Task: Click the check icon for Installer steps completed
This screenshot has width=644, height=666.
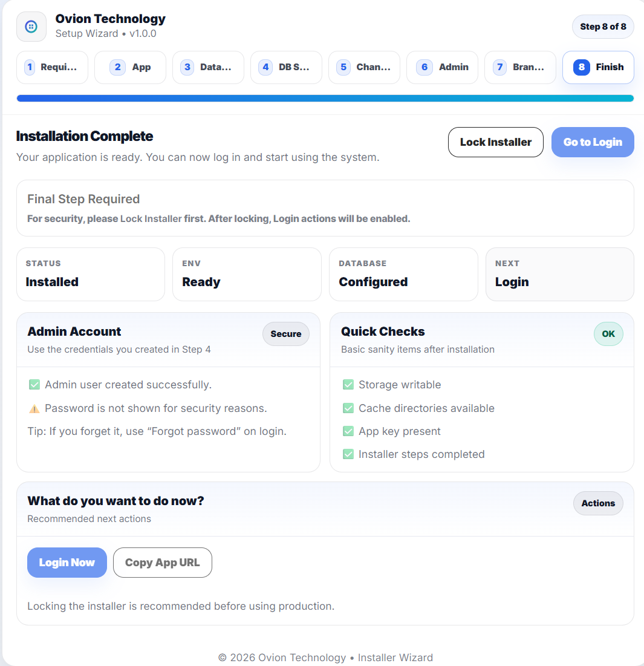Action: (x=348, y=454)
